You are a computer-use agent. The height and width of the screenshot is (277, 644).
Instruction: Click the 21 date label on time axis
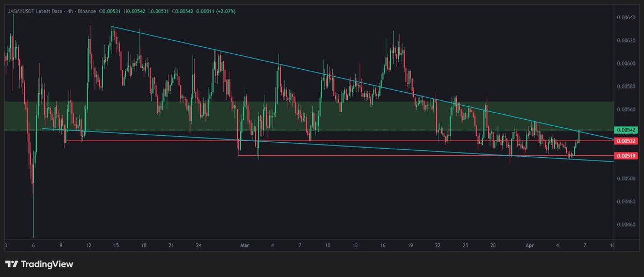(x=171, y=245)
